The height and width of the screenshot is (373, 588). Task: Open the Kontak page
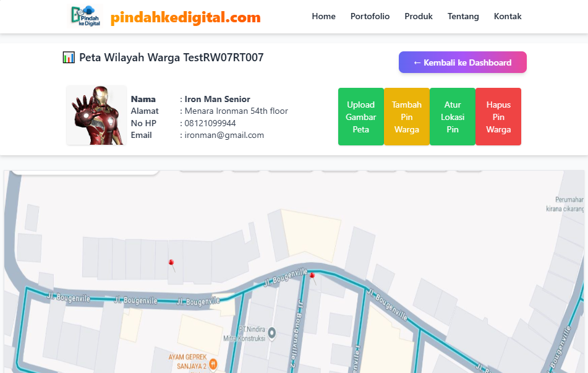[508, 17]
